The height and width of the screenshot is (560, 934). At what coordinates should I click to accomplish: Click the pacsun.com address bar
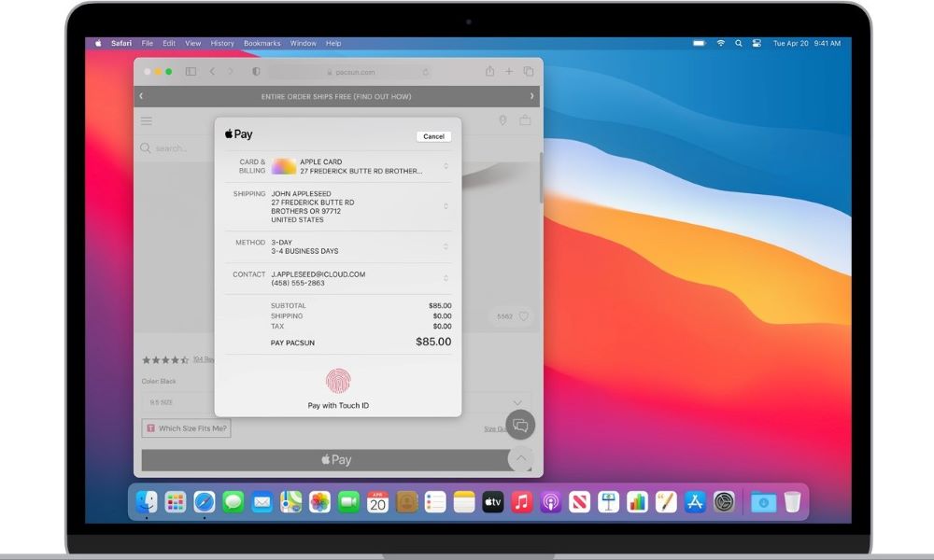351,72
